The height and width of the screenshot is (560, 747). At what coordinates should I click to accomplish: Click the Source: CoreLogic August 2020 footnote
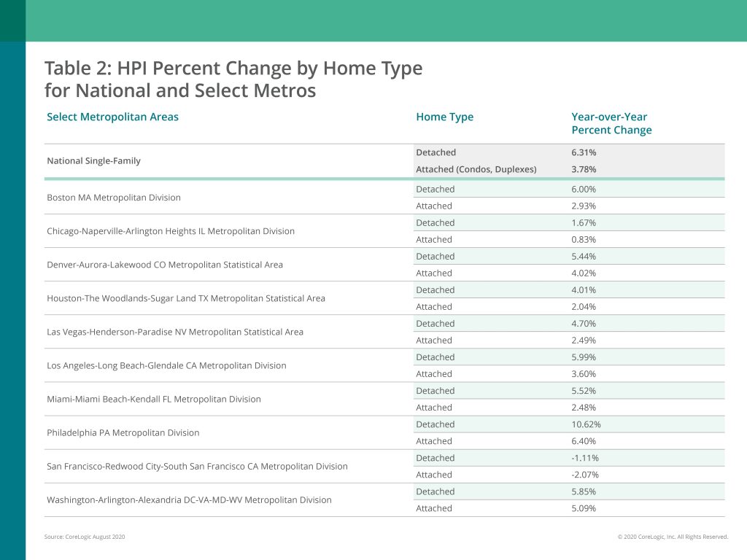[85, 537]
